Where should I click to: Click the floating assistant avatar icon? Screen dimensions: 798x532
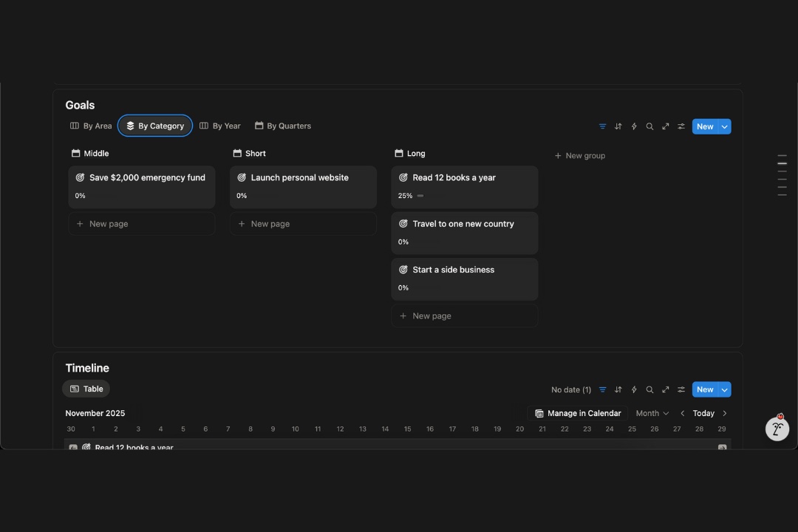tap(777, 429)
